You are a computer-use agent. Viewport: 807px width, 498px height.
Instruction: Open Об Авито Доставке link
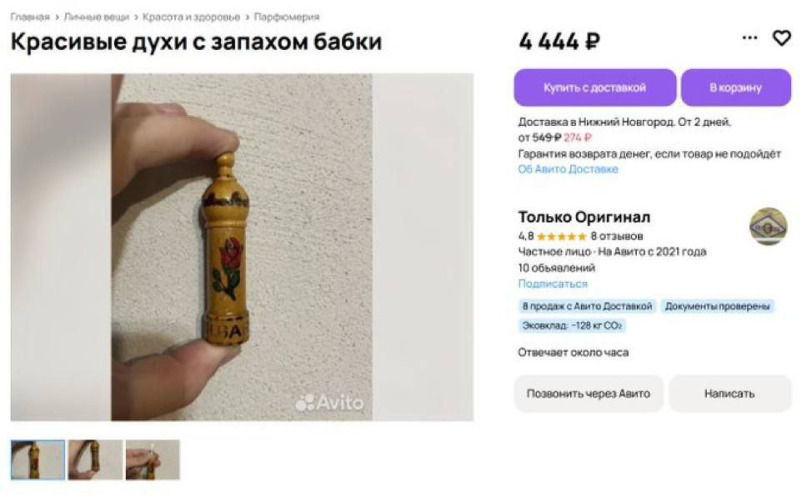pyautogui.click(x=568, y=169)
